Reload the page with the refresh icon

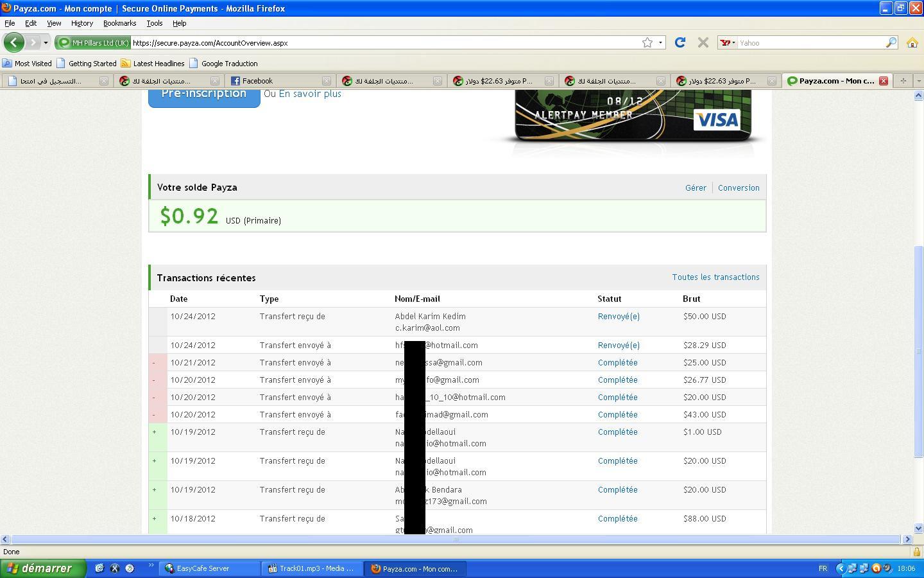pos(680,42)
